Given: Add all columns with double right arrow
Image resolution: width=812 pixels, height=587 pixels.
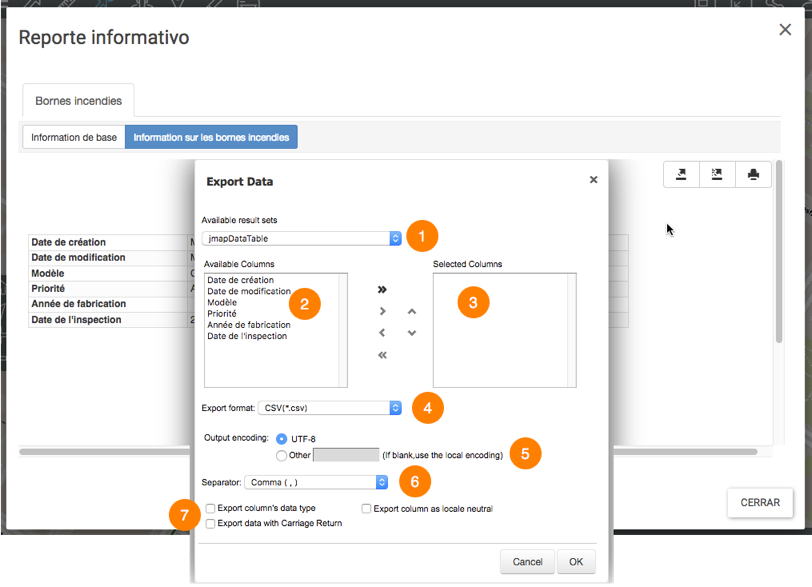Looking at the screenshot, I should [x=382, y=289].
